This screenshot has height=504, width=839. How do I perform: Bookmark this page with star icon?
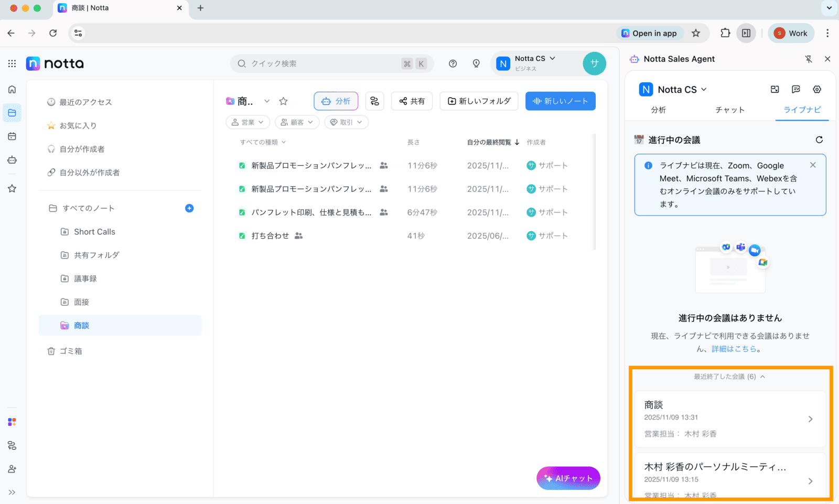pos(696,33)
